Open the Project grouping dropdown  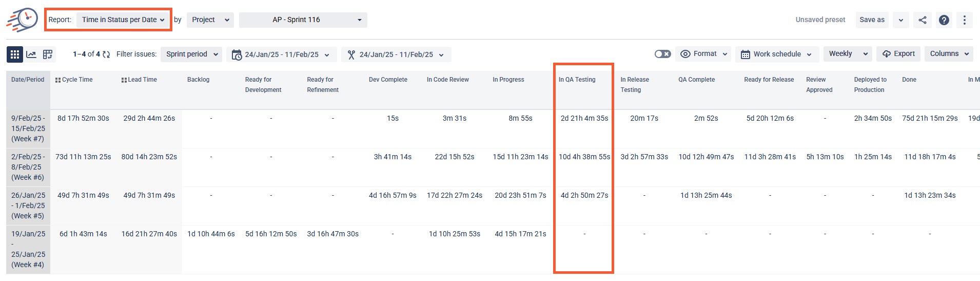point(210,20)
